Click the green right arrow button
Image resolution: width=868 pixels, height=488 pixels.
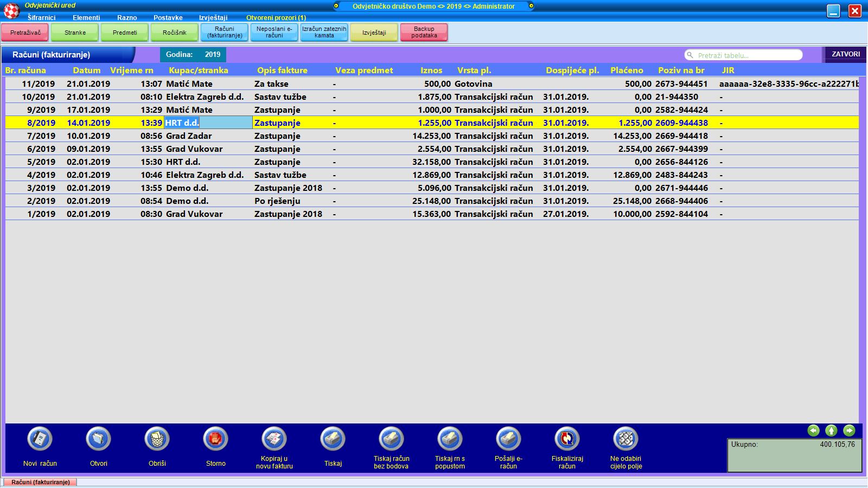point(849,431)
